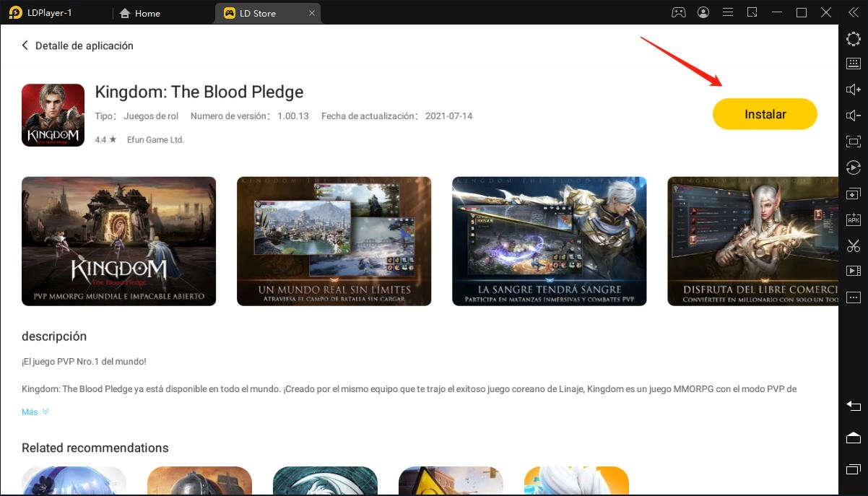This screenshot has width=868, height=496.
Task: Click the scissors screenshot icon
Action: pos(853,245)
